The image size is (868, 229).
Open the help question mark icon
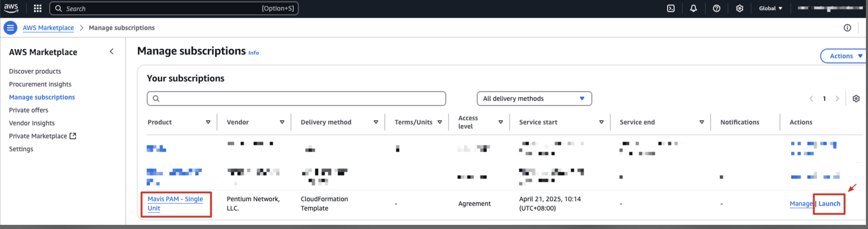pyautogui.click(x=716, y=8)
